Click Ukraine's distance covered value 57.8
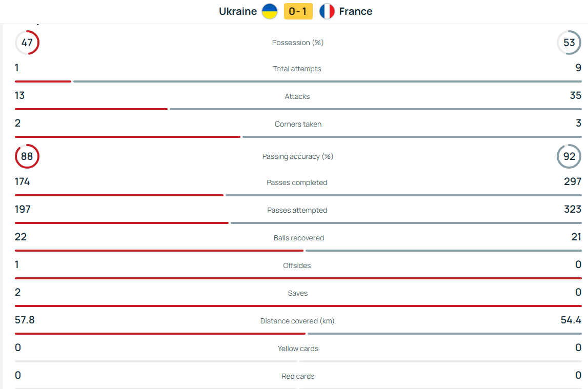 point(25,320)
